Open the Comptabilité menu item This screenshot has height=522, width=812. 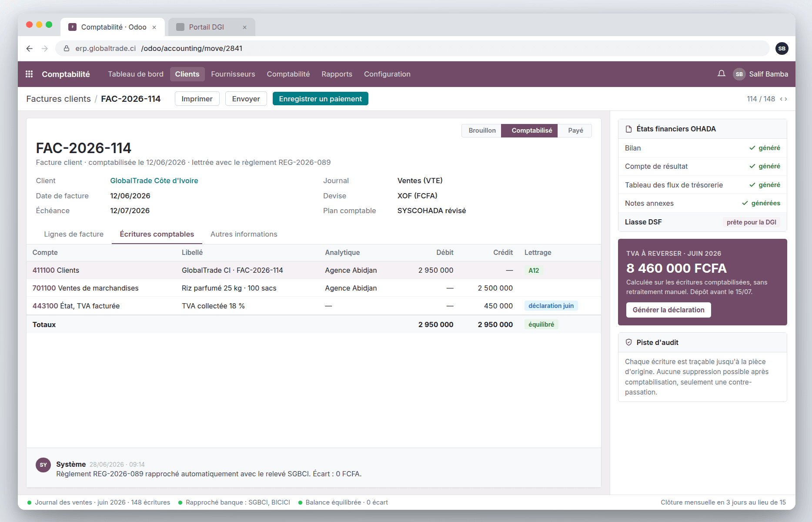click(288, 74)
